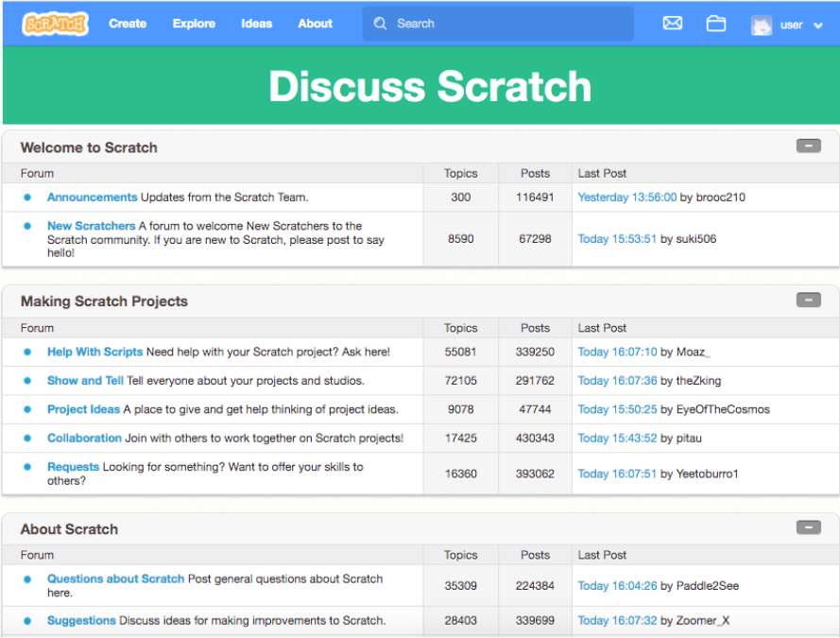View last post in Requests forum
Viewport: 840px width, 638px height.
coord(617,474)
